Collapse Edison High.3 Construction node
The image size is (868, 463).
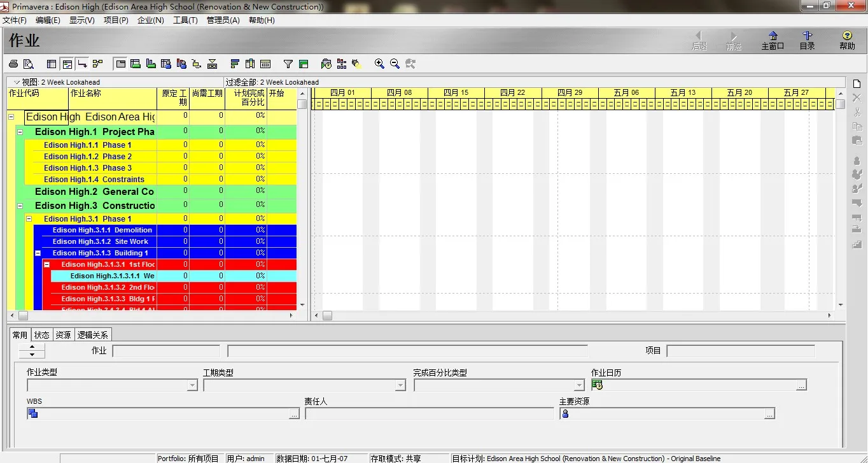click(x=20, y=206)
